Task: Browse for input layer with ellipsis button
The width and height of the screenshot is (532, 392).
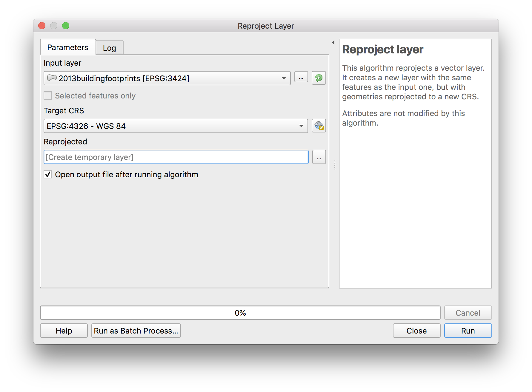Action: 301,78
